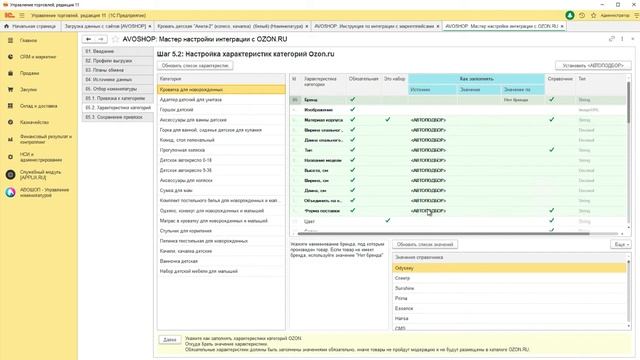Select category Прогулочная коляска
The height and width of the screenshot is (360, 640).
click(x=221, y=150)
